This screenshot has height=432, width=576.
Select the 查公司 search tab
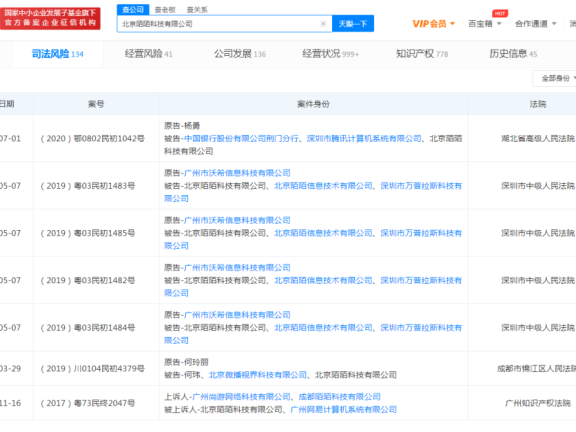pos(133,10)
